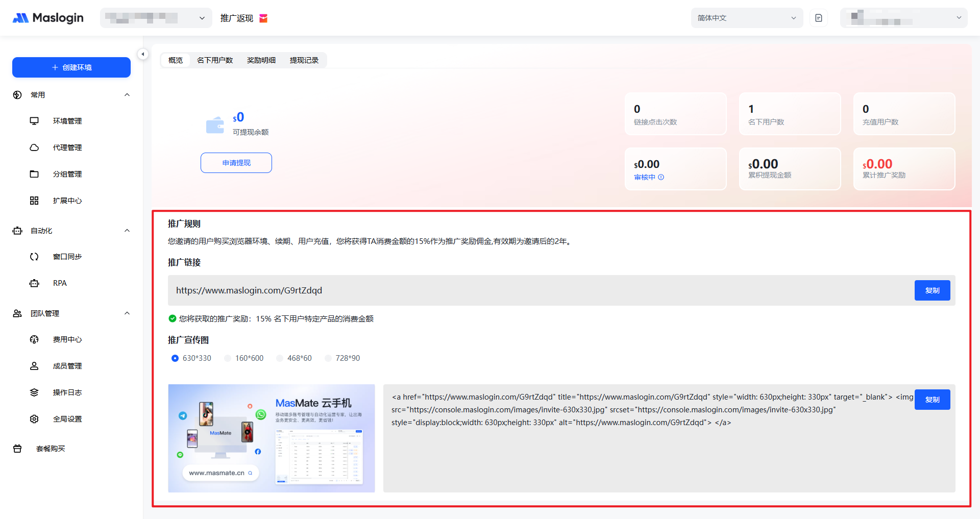Click the 环境管理 monitor icon
The image size is (980, 519).
coord(34,121)
